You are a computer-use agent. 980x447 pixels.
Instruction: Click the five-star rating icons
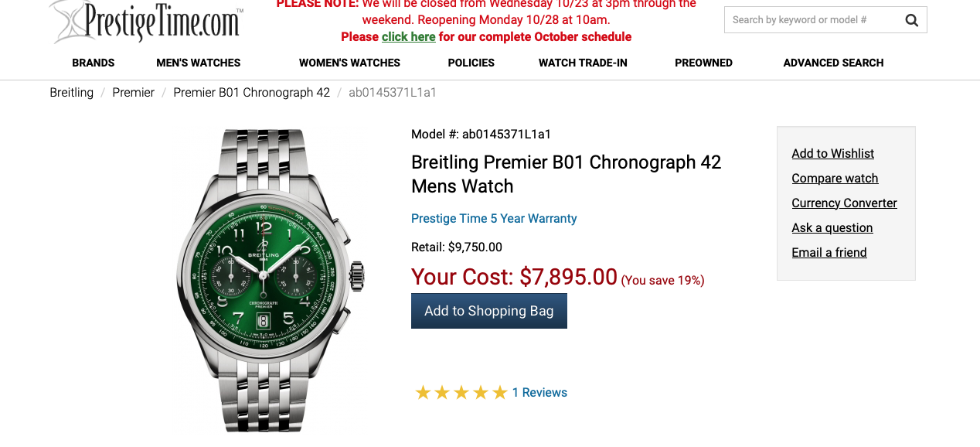(x=461, y=393)
